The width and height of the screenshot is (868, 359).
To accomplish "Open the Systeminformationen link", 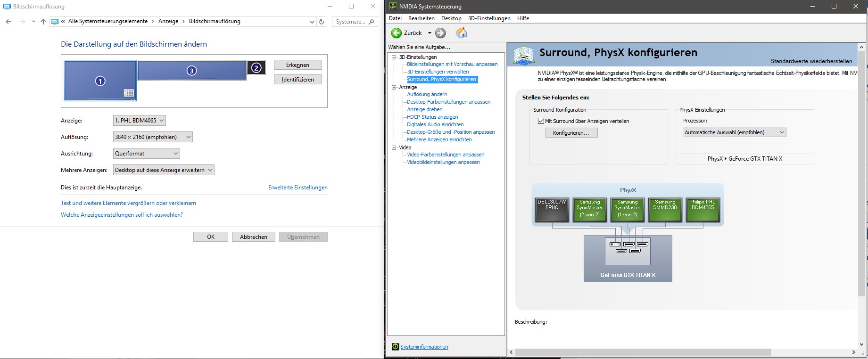I will pyautogui.click(x=424, y=347).
